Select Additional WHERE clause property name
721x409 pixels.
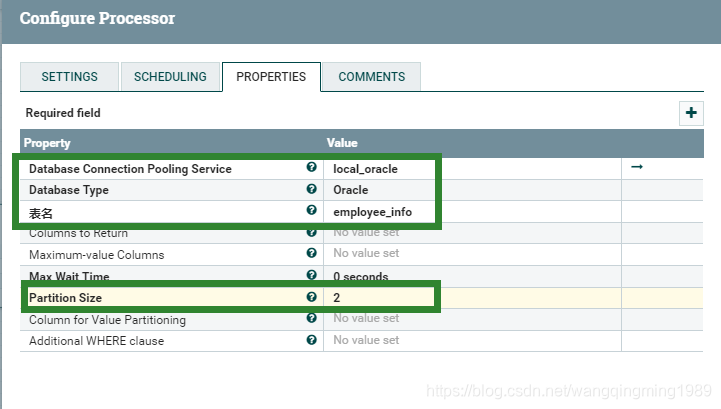click(97, 341)
